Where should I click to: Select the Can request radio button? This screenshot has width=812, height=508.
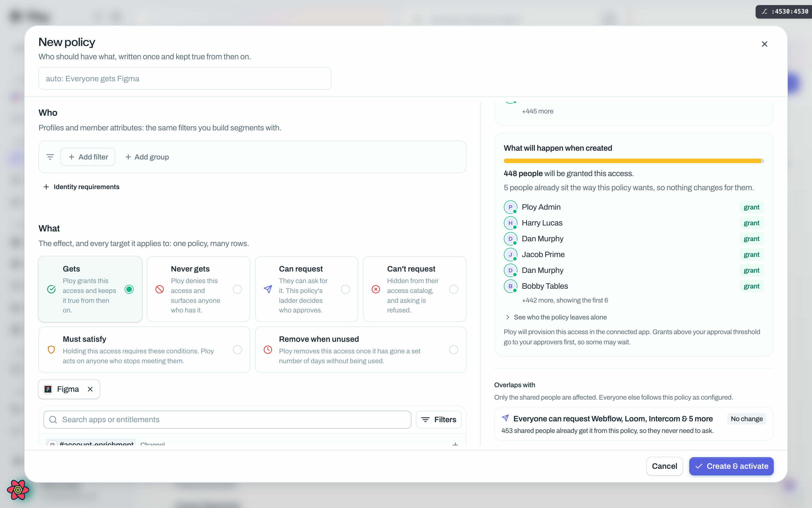(345, 289)
